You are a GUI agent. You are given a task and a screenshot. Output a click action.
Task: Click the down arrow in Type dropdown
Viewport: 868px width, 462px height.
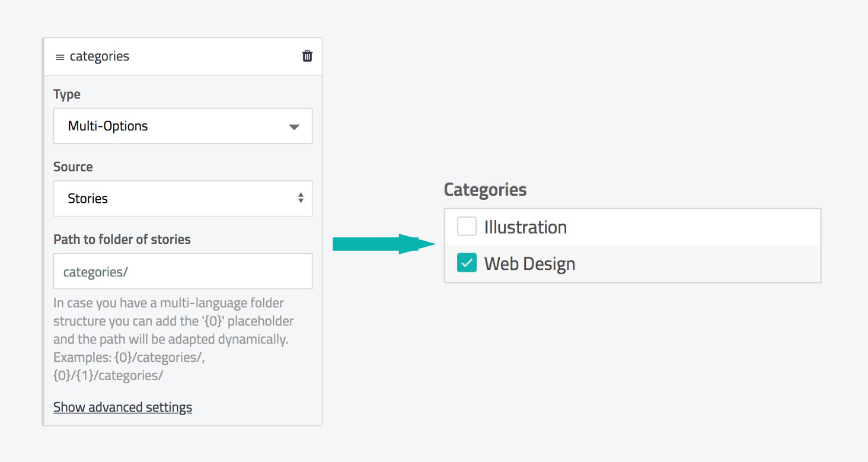click(x=294, y=127)
